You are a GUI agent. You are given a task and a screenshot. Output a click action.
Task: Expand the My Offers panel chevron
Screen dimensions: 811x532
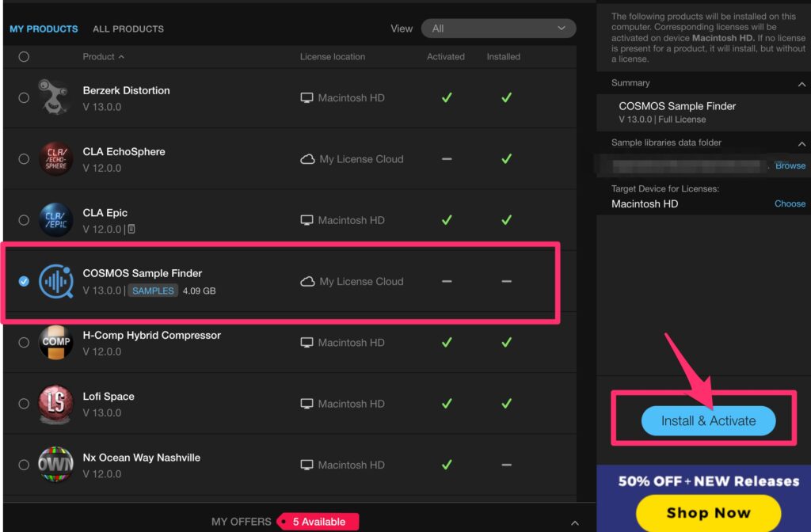point(575,522)
